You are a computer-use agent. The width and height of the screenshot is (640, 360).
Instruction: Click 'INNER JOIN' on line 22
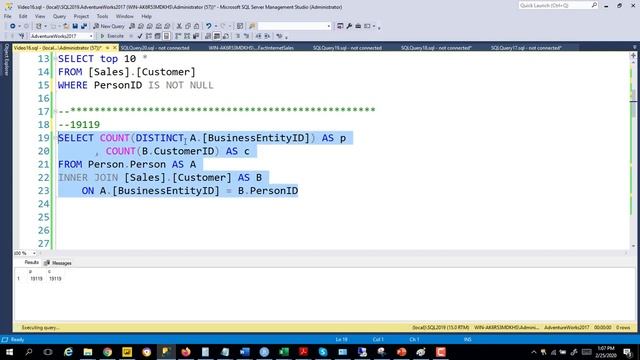[x=88, y=178]
